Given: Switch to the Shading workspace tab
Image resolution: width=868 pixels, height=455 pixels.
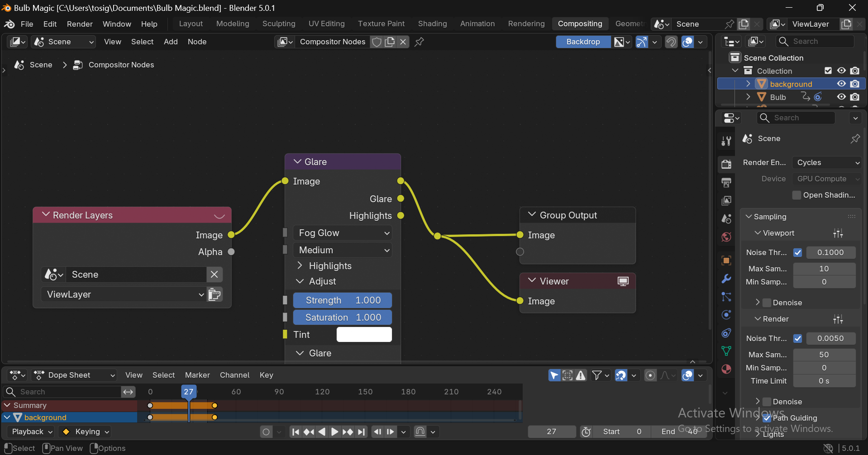Looking at the screenshot, I should pyautogui.click(x=432, y=24).
